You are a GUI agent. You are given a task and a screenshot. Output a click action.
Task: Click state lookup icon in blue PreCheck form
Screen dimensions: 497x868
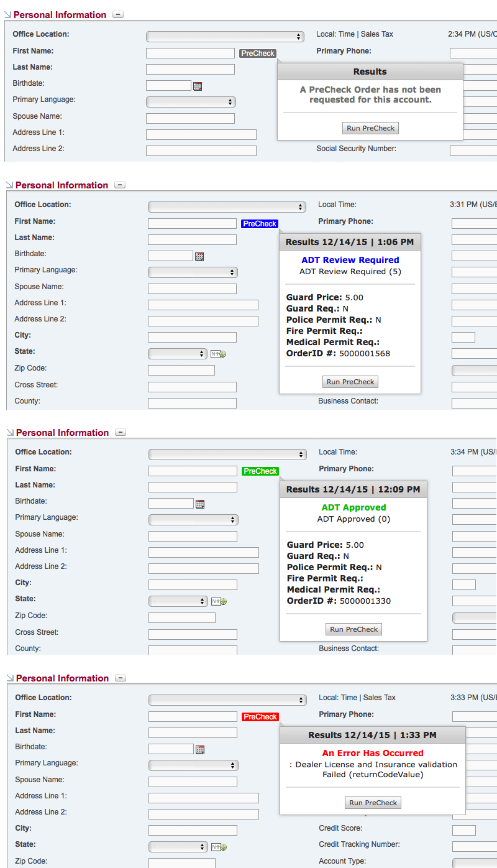coord(218,354)
